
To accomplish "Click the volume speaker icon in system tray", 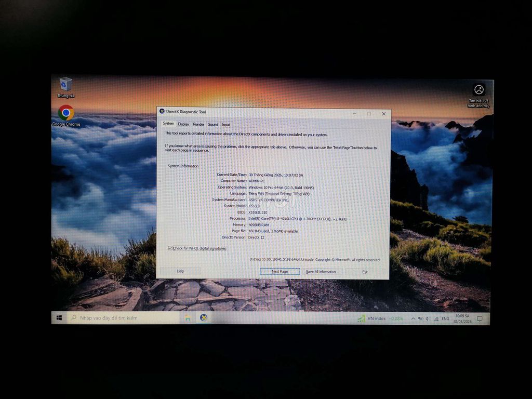I will pos(428,318).
